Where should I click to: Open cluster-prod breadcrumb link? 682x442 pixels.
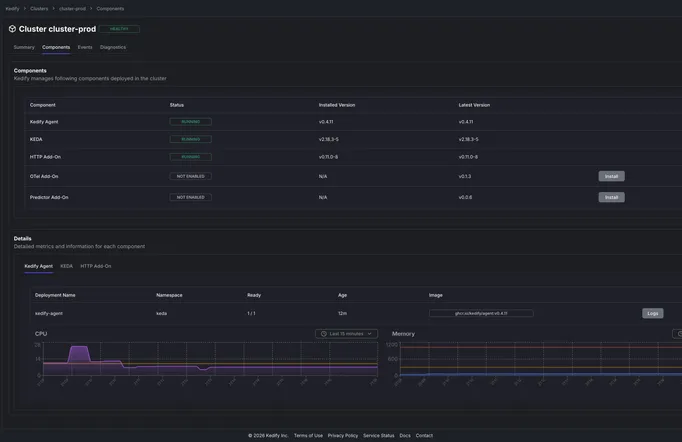coord(72,8)
